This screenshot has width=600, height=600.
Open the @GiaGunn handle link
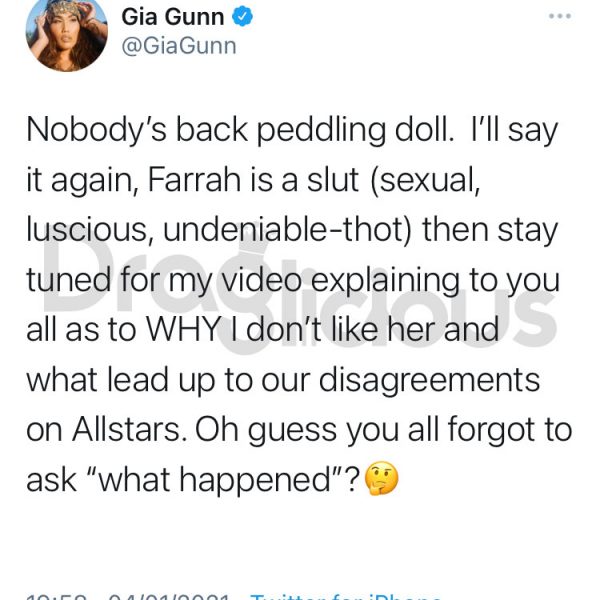point(179,46)
